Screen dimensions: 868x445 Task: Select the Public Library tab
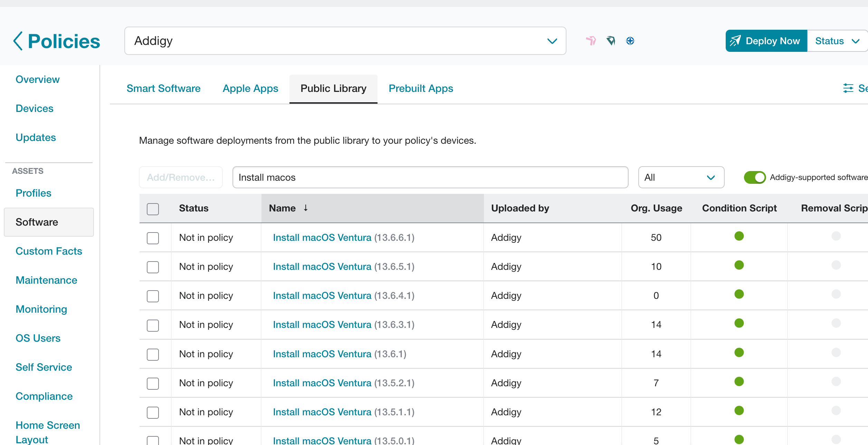pyautogui.click(x=333, y=88)
